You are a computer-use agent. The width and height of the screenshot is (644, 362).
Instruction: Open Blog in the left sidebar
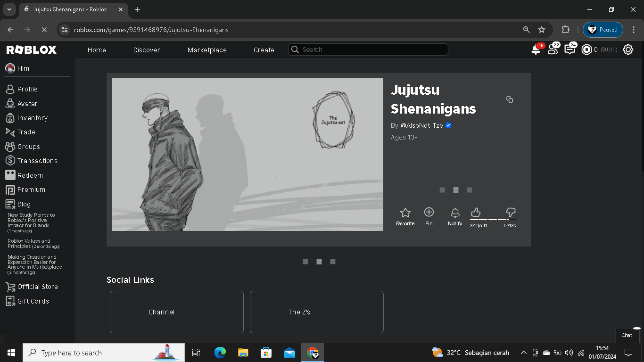(24, 204)
